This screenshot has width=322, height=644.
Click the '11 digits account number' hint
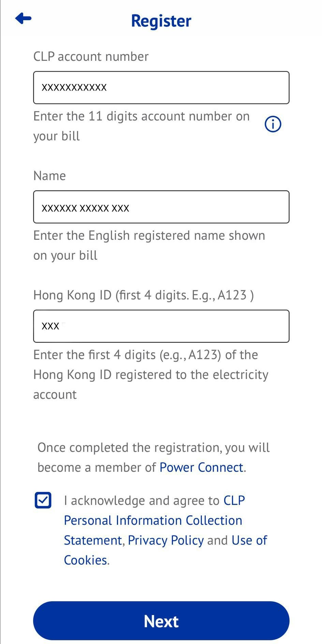click(142, 126)
